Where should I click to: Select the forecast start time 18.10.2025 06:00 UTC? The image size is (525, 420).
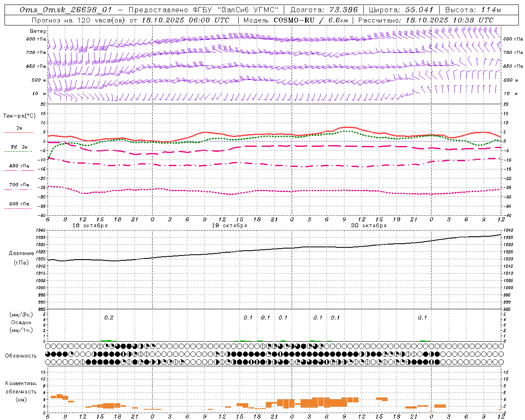[x=185, y=20]
